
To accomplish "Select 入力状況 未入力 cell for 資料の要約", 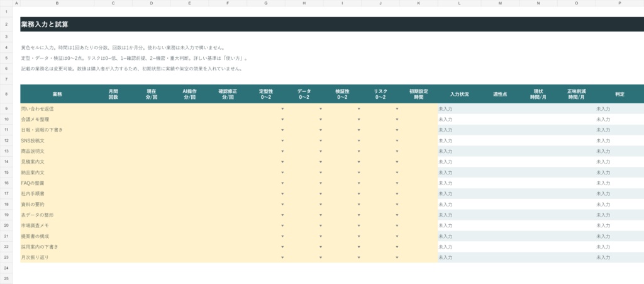I will (x=459, y=204).
